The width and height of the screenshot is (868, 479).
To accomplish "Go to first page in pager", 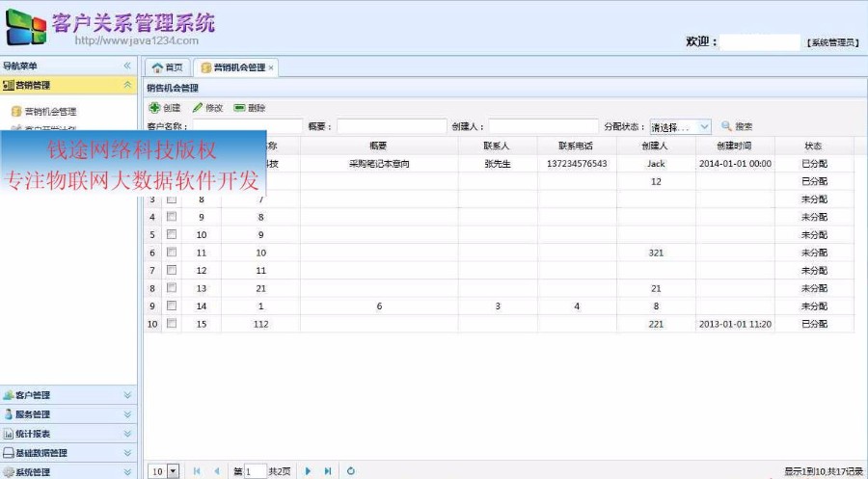I will [197, 471].
